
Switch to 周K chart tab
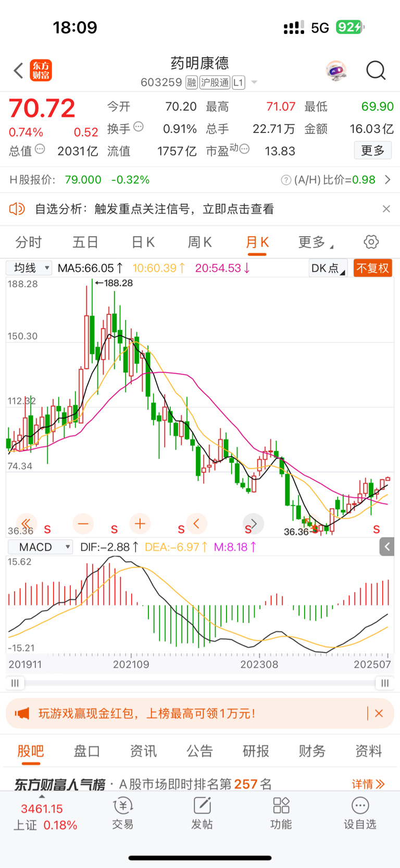pyautogui.click(x=199, y=242)
